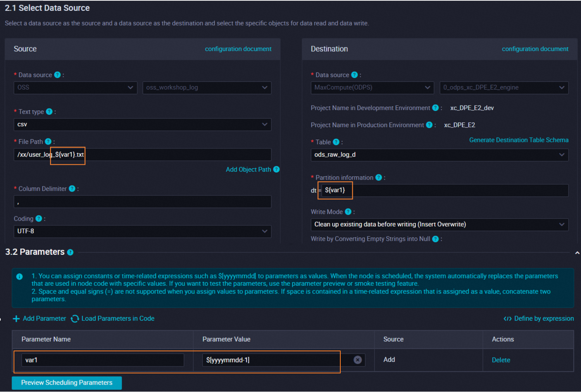The width and height of the screenshot is (581, 392).
Task: Open the 0_odps_xc_DPE_E2_engine dropdown
Action: (504, 88)
